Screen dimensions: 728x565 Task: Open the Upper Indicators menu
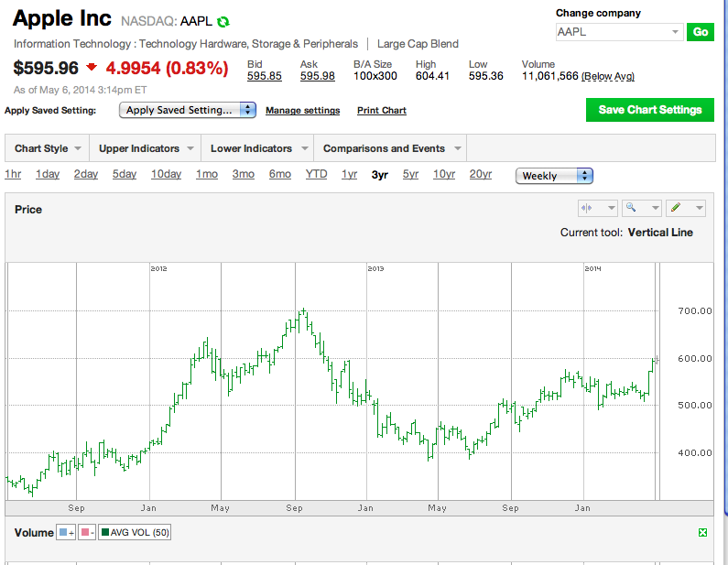pos(146,148)
